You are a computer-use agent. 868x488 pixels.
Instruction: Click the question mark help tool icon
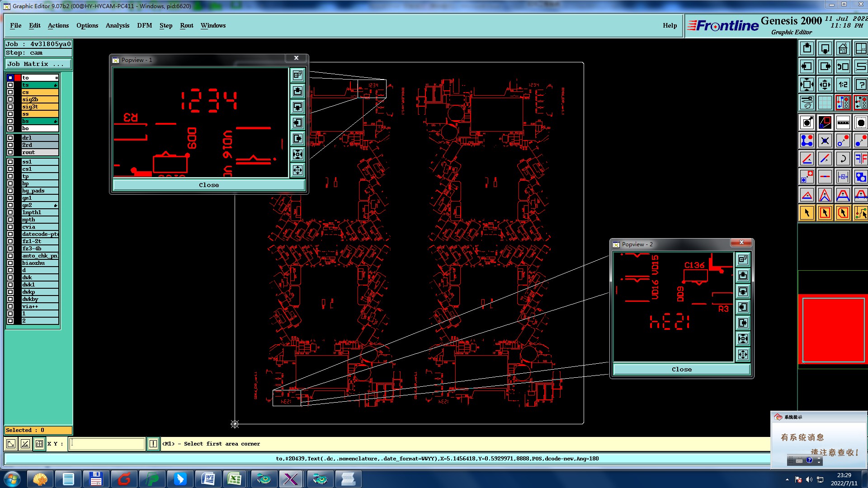861,84
